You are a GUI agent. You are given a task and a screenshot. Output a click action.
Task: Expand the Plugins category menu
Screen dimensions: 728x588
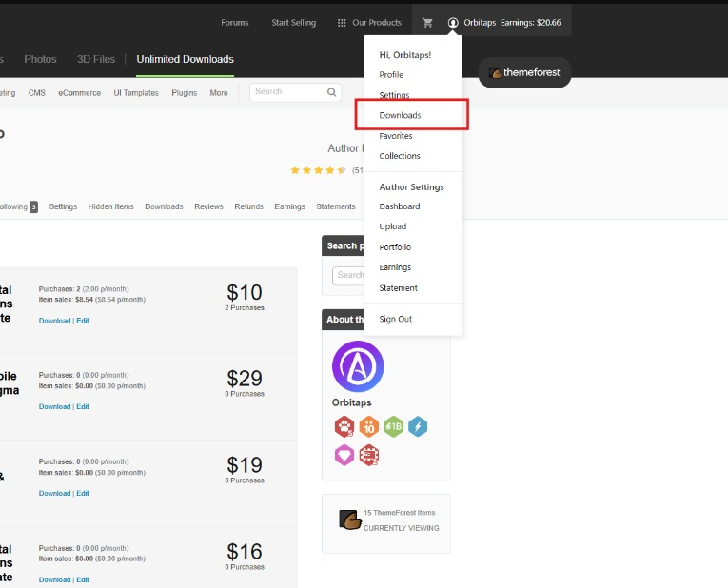(185, 93)
